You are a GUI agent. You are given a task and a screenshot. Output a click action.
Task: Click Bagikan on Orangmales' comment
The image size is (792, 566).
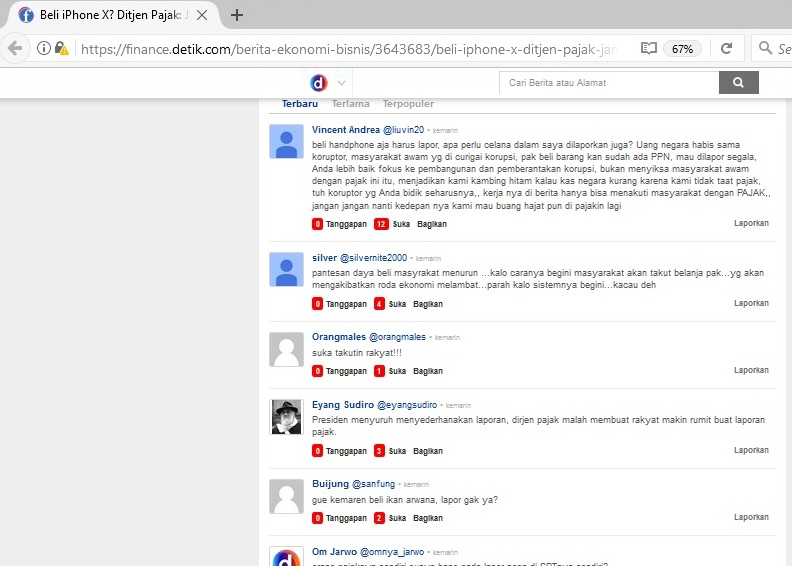coord(428,371)
